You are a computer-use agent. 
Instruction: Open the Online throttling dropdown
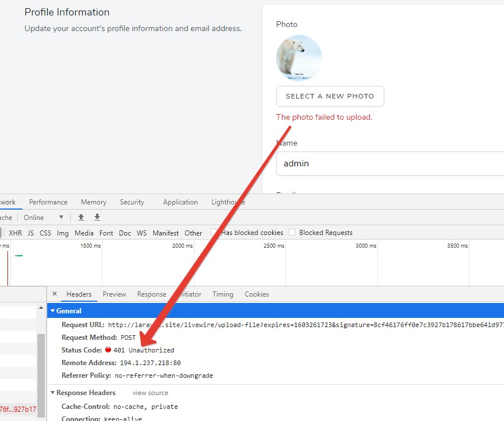pyautogui.click(x=43, y=217)
